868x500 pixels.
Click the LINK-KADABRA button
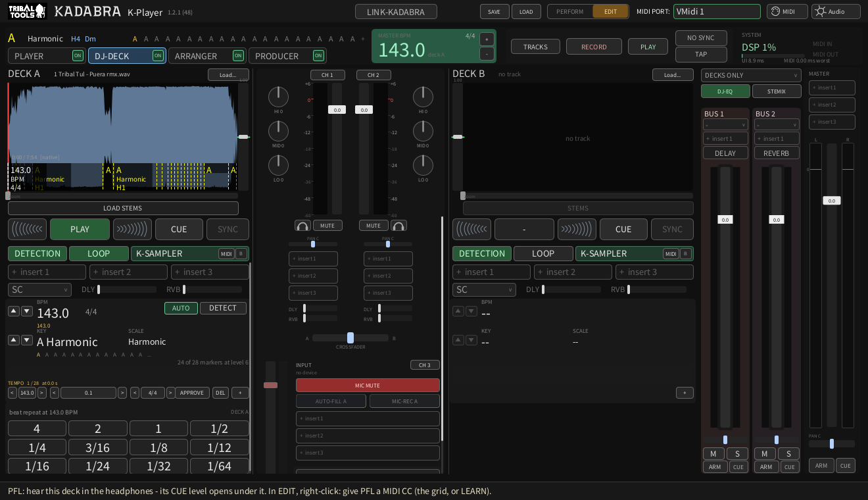(397, 11)
